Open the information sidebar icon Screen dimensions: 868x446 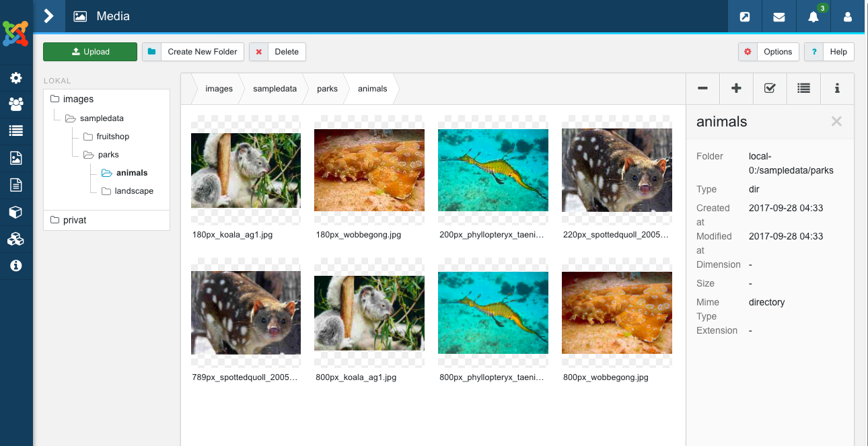coord(16,266)
